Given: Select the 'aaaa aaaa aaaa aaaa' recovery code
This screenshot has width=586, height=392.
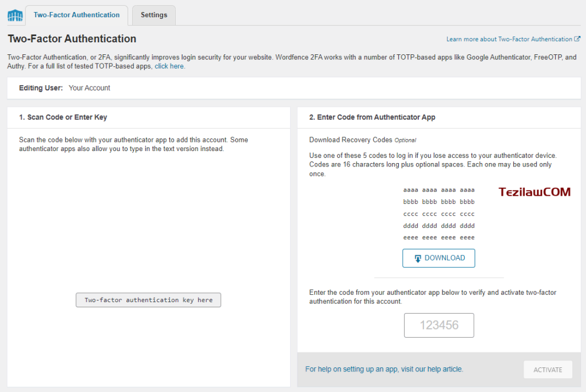Looking at the screenshot, I should pyautogui.click(x=439, y=190).
